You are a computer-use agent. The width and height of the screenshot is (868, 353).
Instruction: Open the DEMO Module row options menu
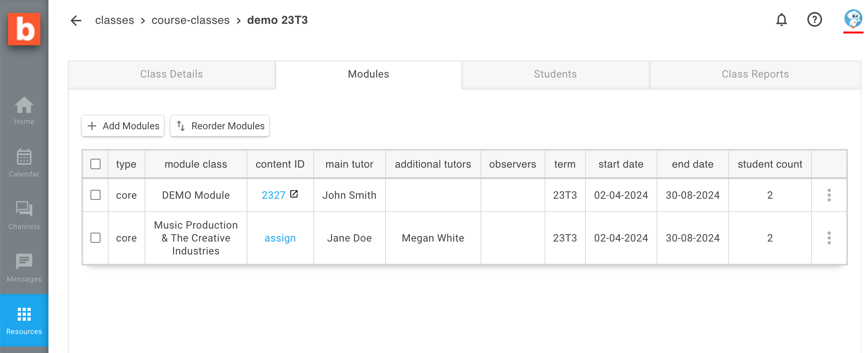click(829, 195)
